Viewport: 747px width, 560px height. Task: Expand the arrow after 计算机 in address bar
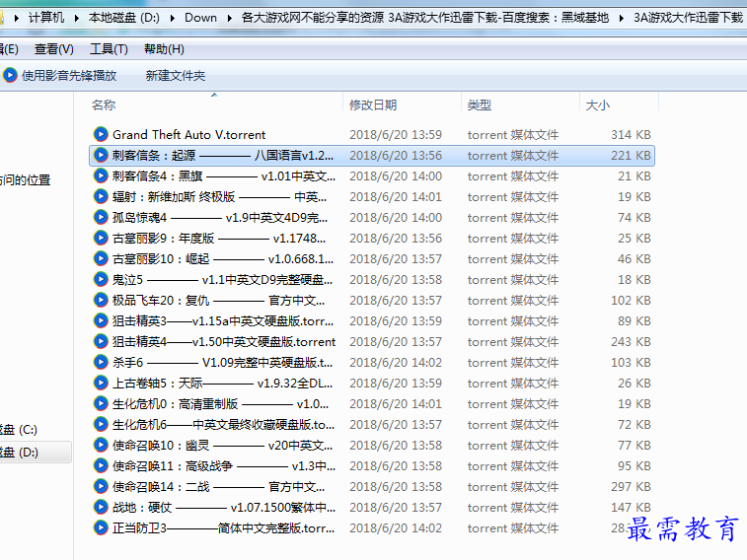76,18
